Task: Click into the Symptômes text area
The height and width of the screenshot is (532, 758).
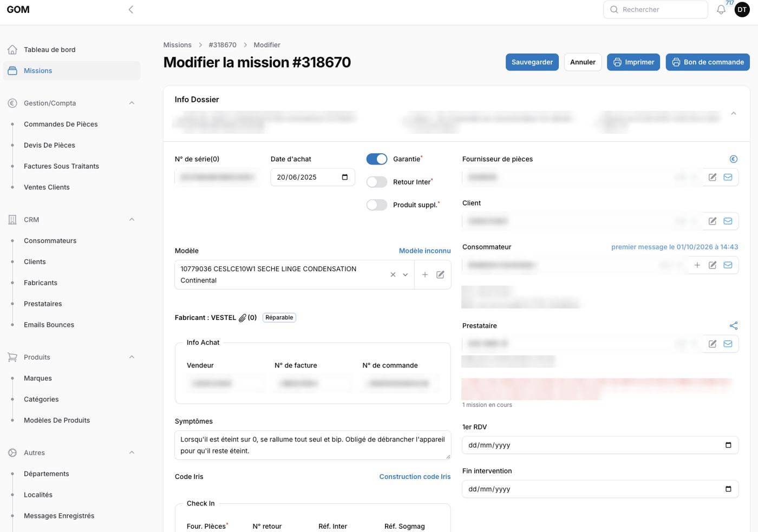Action: [313, 445]
